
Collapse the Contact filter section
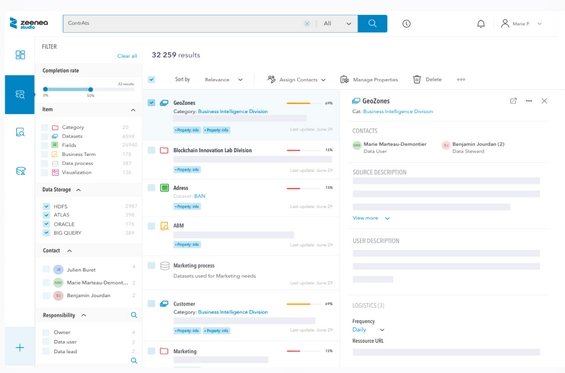click(70, 251)
